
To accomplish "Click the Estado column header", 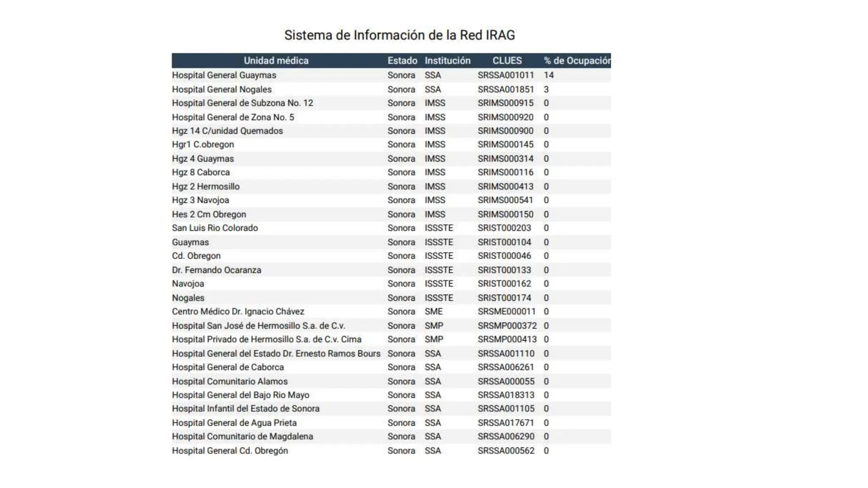I will [402, 61].
